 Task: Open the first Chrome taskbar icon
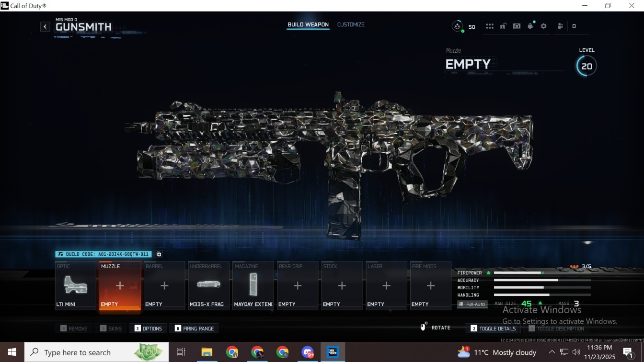click(x=232, y=352)
